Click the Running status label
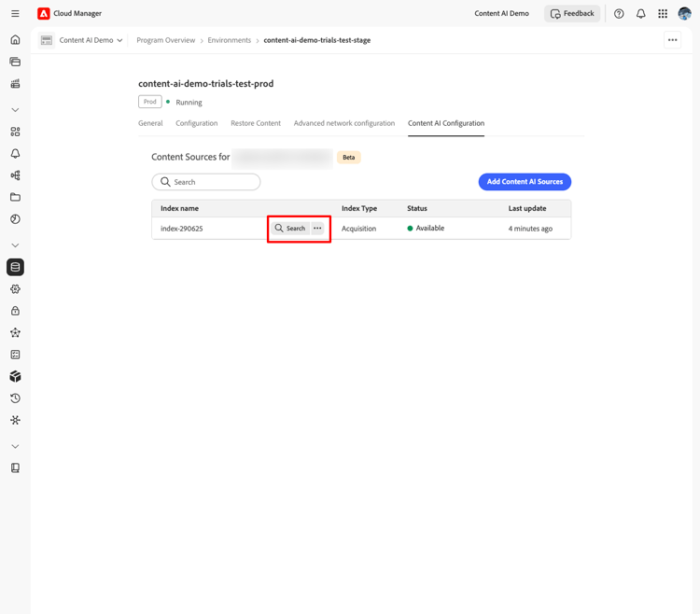The height and width of the screenshot is (614, 700). (189, 103)
